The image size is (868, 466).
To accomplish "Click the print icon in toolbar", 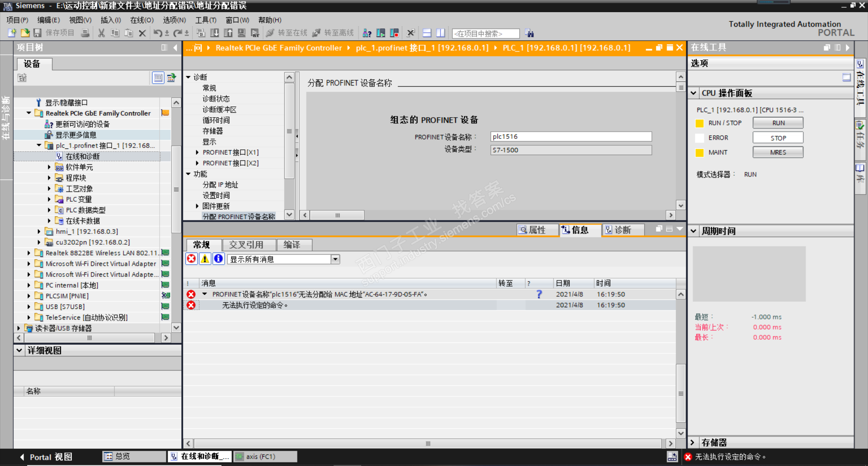I will click(85, 33).
